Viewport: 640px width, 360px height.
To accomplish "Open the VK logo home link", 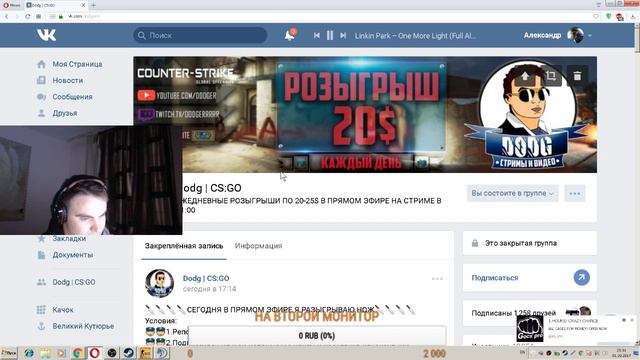I will point(46,35).
